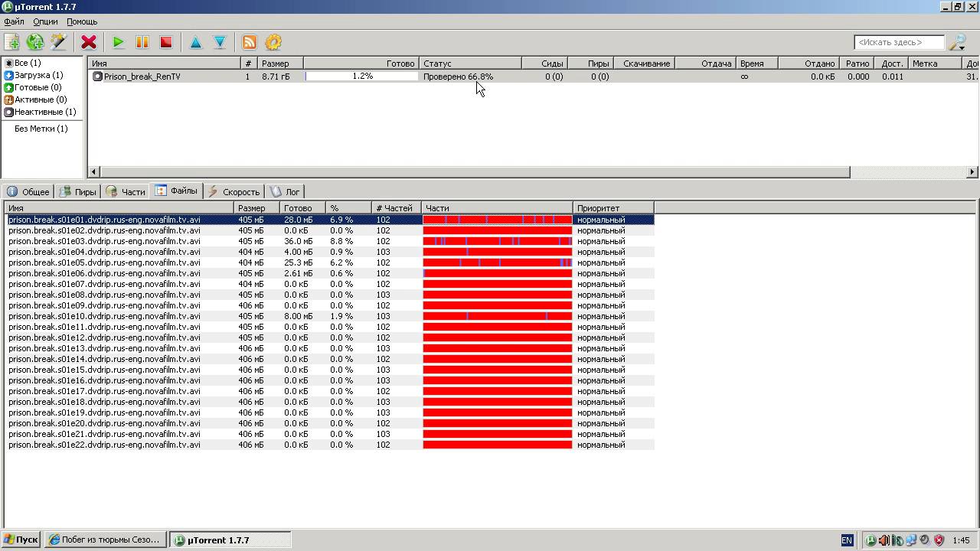Sort torrents by the 'Статус' column header
980x551 pixels.
tap(471, 64)
